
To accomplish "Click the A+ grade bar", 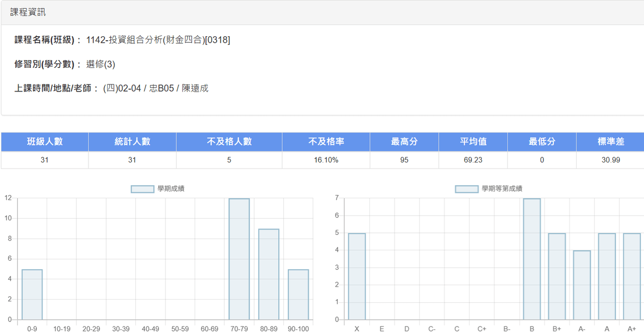I will pyautogui.click(x=632, y=277).
